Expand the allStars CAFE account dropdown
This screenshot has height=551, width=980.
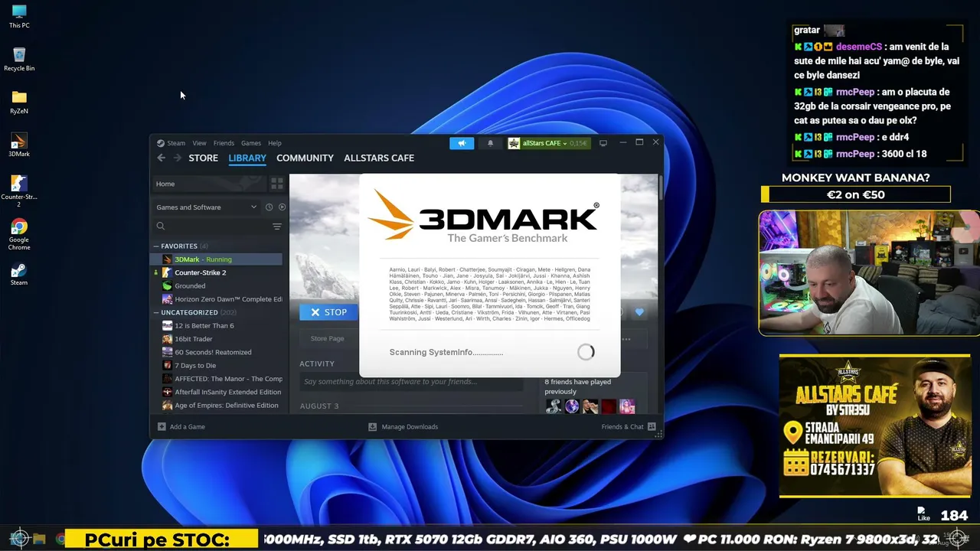tap(548, 143)
